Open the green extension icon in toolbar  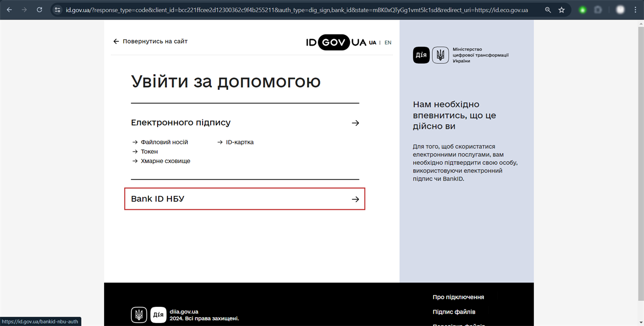583,10
